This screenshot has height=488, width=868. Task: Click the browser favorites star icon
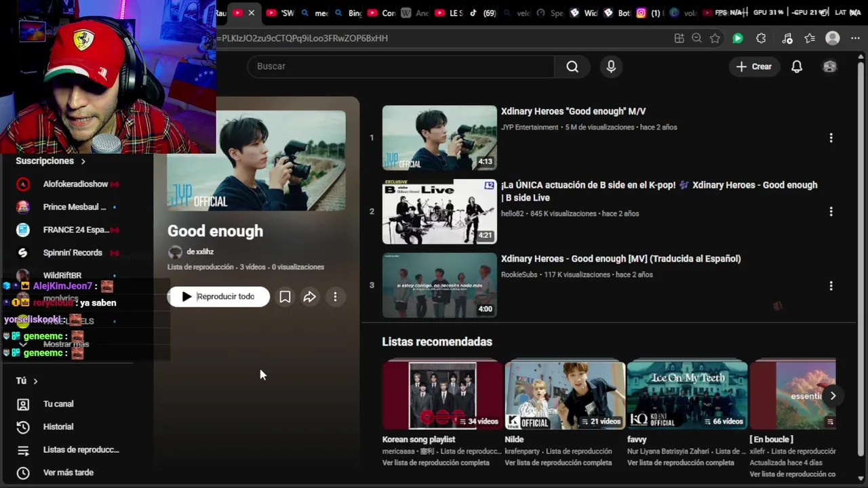coord(715,39)
